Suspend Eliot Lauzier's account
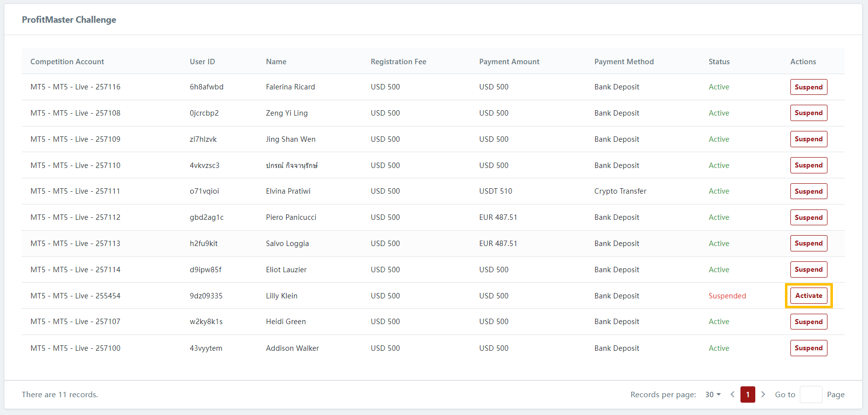 tap(809, 270)
